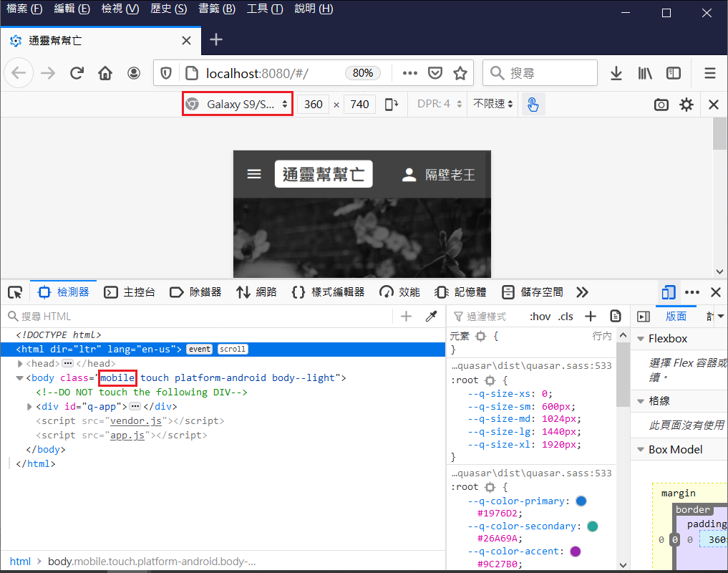Open the 不限速 throttling dropdown
The width and height of the screenshot is (728, 573).
point(492,104)
